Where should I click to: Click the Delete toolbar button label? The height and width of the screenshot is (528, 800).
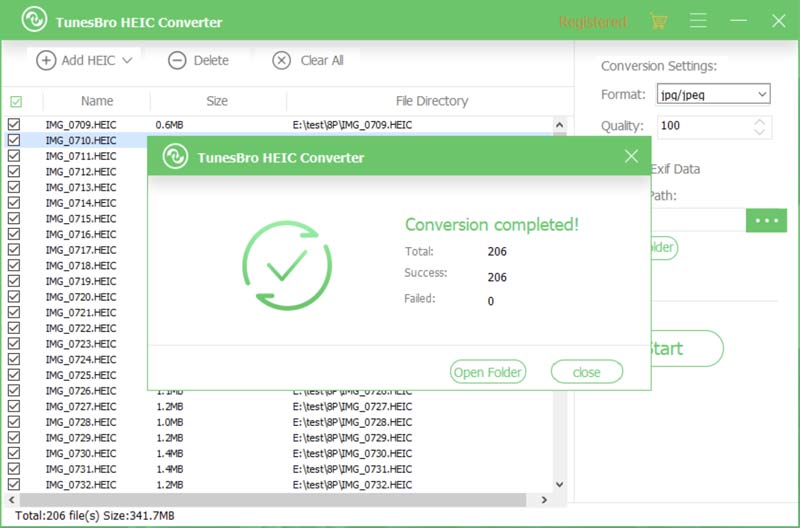(211, 60)
